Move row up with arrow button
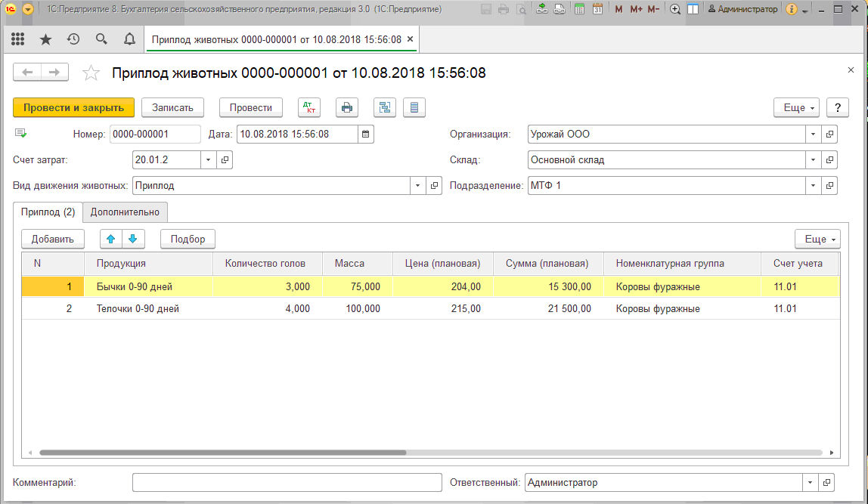The width and height of the screenshot is (868, 504). click(111, 239)
